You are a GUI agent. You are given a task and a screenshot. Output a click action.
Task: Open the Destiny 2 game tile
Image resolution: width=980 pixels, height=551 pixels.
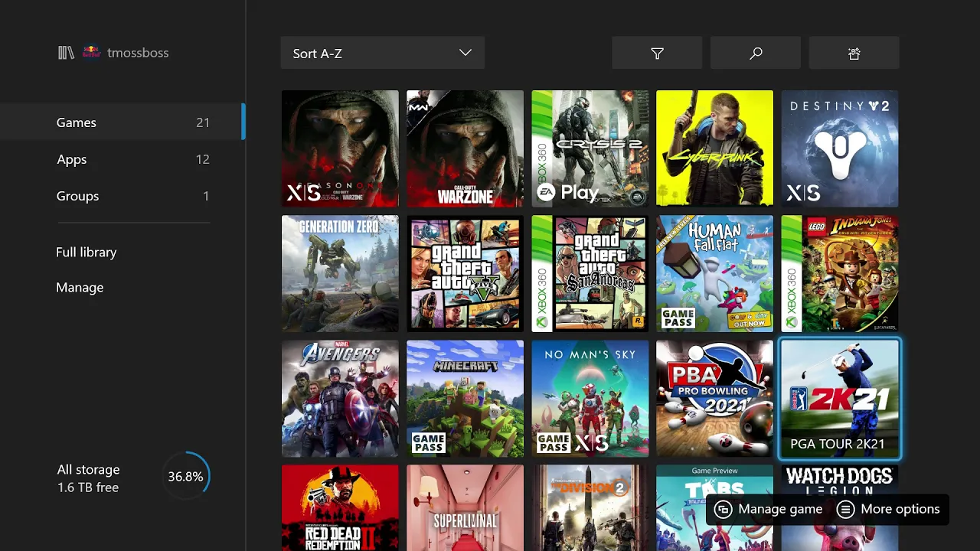pos(840,148)
